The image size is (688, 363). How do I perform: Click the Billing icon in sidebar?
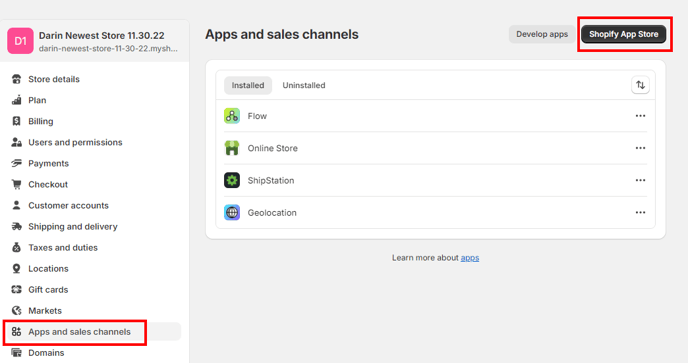pos(17,121)
